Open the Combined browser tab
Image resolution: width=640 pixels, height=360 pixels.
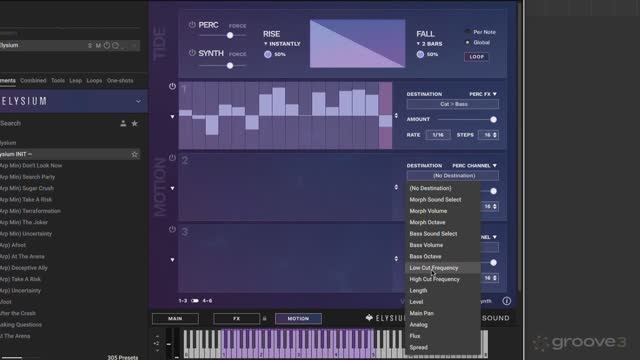pos(33,81)
